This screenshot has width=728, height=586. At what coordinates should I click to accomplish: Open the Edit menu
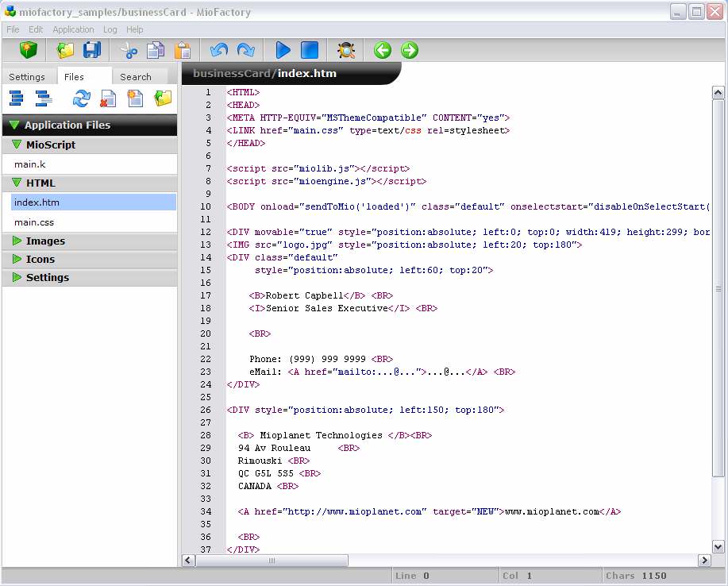[x=36, y=29]
